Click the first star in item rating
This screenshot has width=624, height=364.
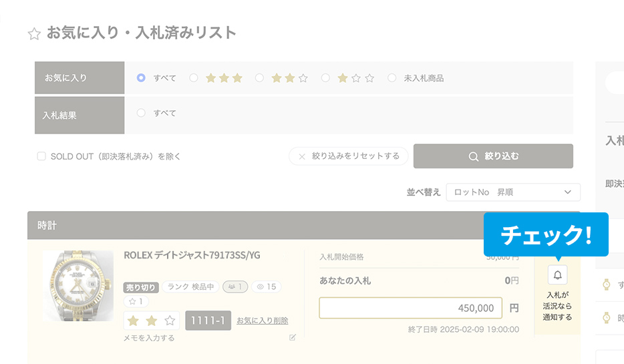pyautogui.click(x=133, y=321)
